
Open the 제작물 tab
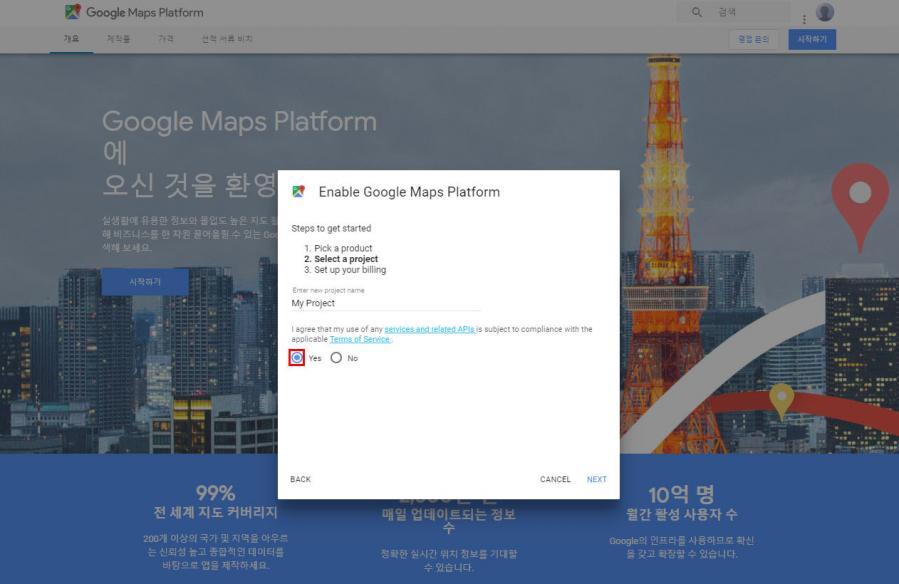tap(119, 39)
